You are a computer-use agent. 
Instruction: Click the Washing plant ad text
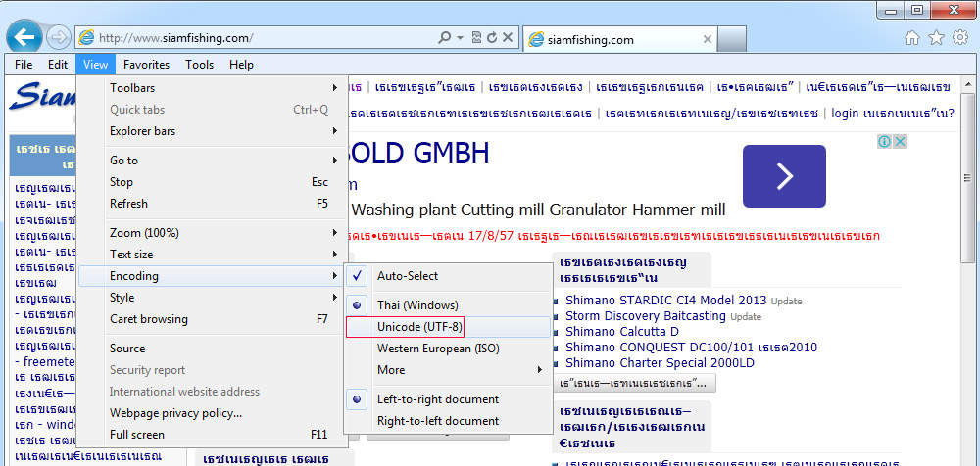[539, 210]
